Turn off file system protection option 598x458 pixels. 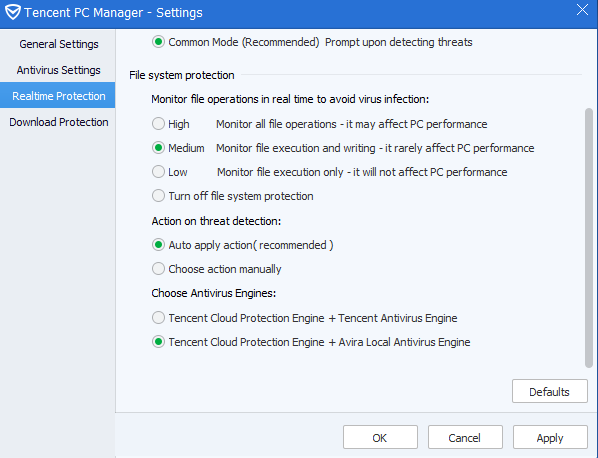click(158, 196)
